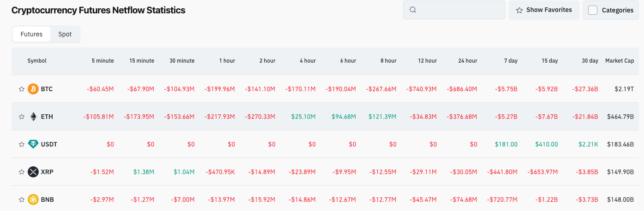Image resolution: width=644 pixels, height=211 pixels.
Task: Toggle favorite star for USDT
Action: (21, 144)
